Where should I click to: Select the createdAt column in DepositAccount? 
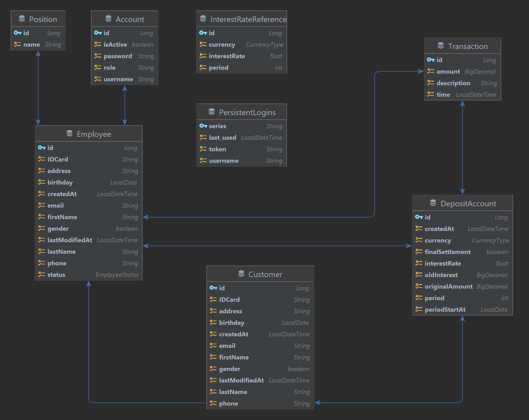point(463,229)
